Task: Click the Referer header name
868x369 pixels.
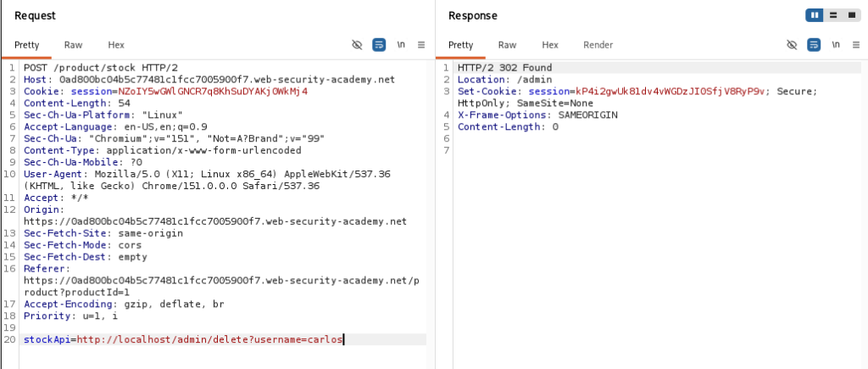Action: point(47,269)
